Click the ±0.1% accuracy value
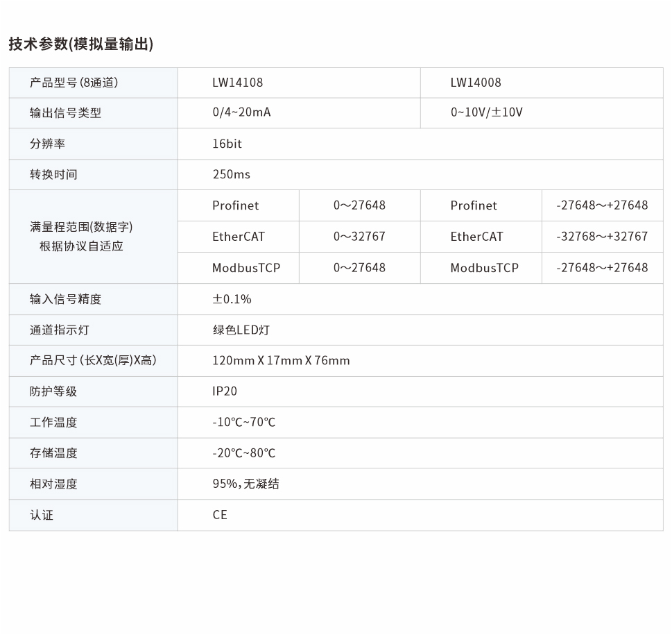The image size is (672, 635). tap(232, 299)
